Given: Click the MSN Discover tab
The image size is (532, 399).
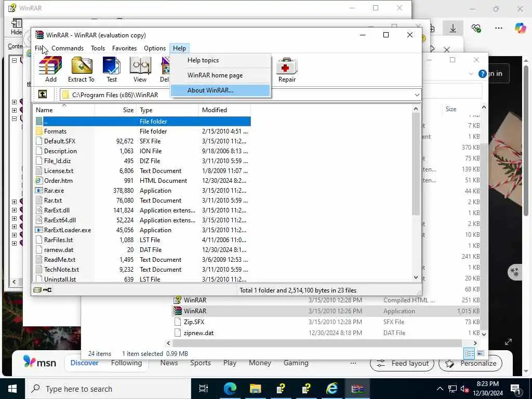Looking at the screenshot, I should [84, 363].
